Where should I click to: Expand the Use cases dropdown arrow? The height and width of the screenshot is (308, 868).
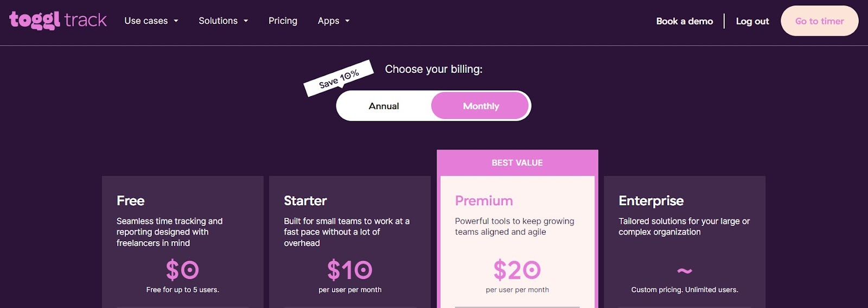[x=176, y=21]
